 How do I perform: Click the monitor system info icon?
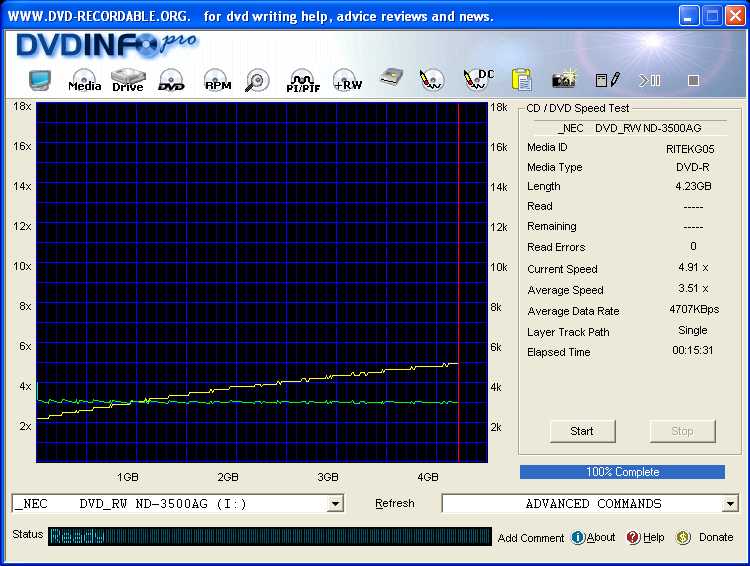click(x=40, y=80)
